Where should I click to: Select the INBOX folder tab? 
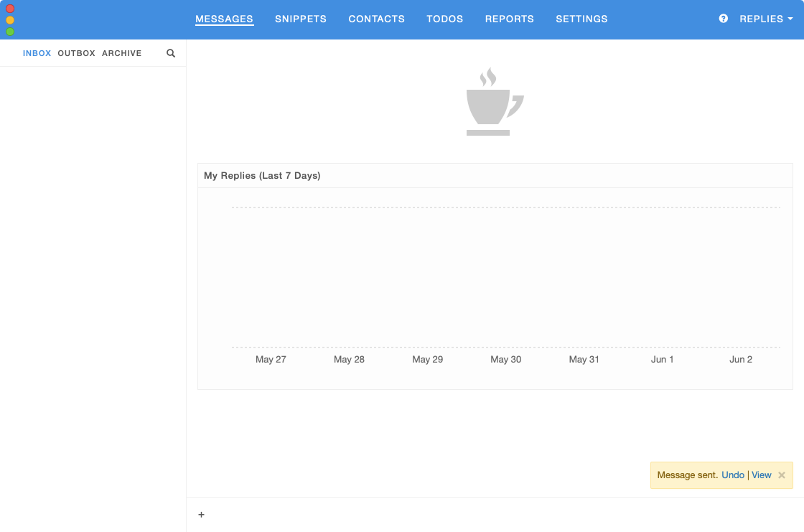37,53
